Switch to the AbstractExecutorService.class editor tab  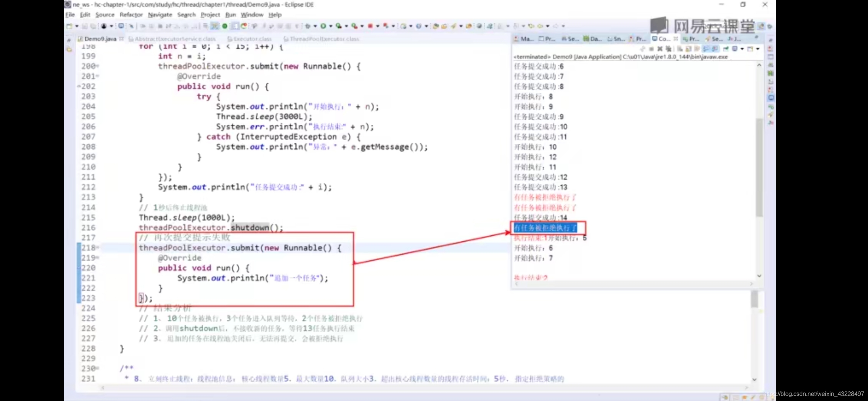(x=172, y=39)
